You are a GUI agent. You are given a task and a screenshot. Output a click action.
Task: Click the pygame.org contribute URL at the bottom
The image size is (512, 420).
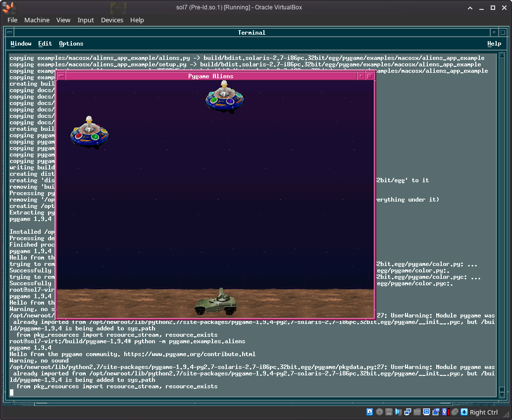pos(190,354)
